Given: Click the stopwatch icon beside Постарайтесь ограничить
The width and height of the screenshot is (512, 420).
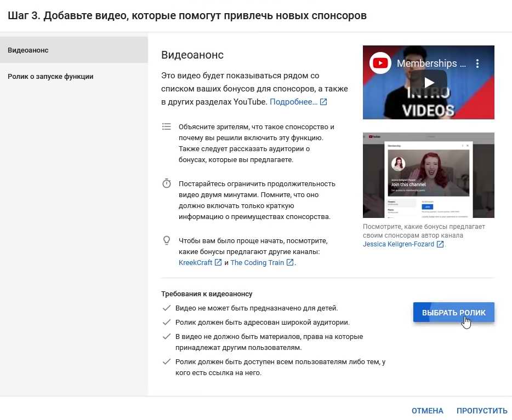Looking at the screenshot, I should [167, 183].
